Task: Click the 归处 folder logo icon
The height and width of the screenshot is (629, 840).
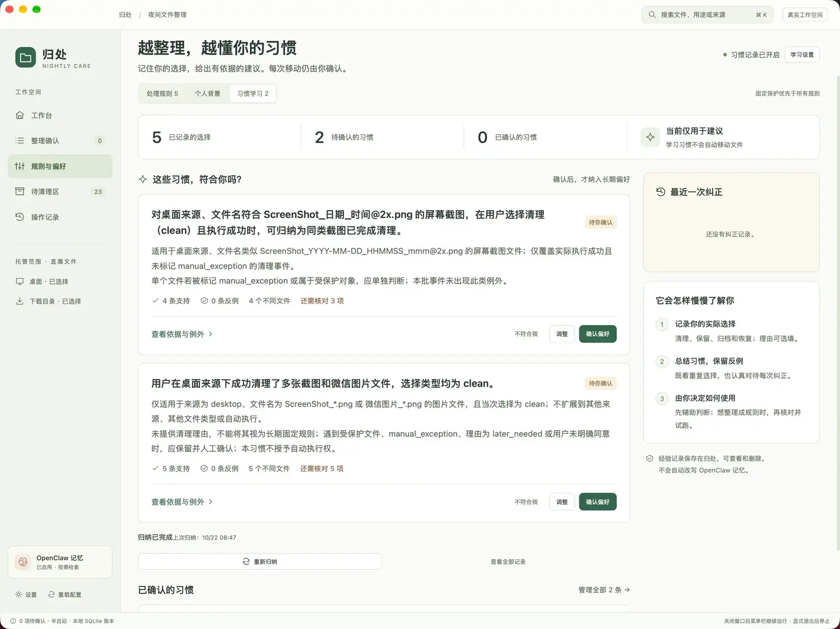Action: pyautogui.click(x=25, y=58)
